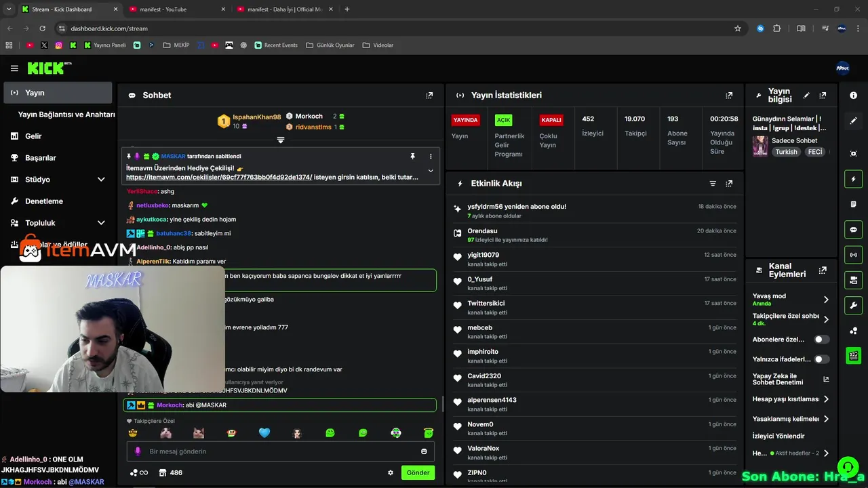Open the Yayıncı Paneli bookmark
This screenshot has width=868, height=488.
coord(105,45)
